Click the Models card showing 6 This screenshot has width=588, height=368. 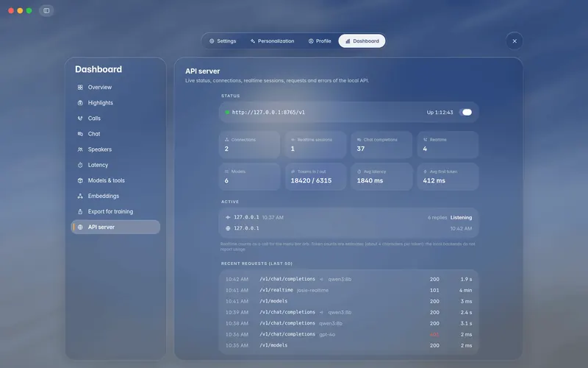249,177
